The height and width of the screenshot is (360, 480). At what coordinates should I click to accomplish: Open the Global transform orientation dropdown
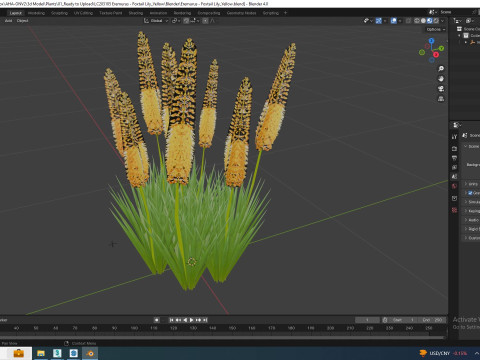[156, 21]
